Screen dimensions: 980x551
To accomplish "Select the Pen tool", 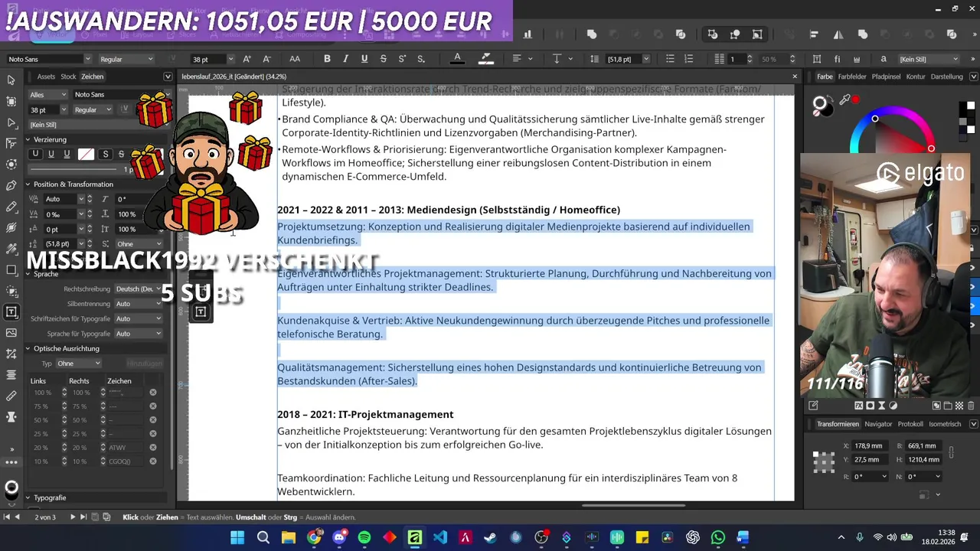I will click(11, 186).
